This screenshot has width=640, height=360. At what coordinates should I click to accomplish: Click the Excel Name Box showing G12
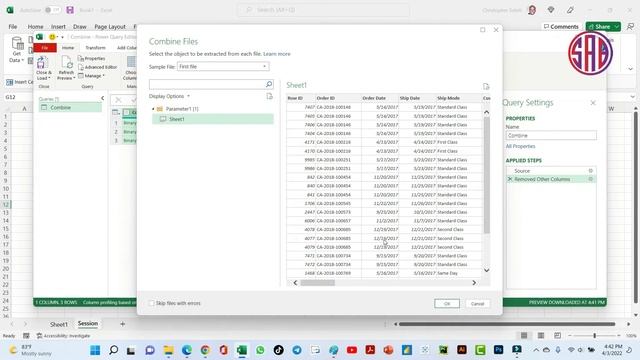click(16, 97)
